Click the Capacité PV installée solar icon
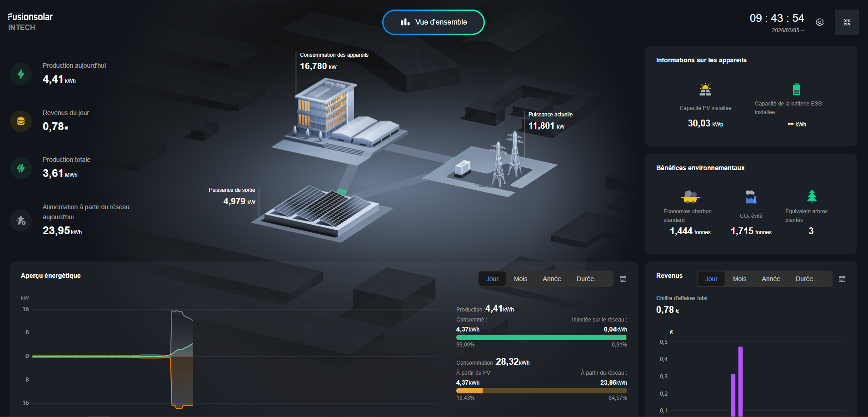This screenshot has height=417, width=868. tap(705, 90)
